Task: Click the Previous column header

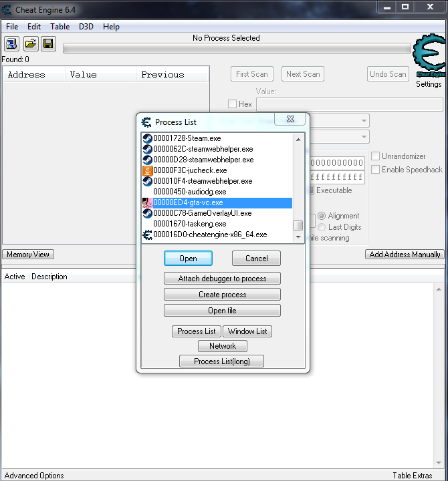Action: click(173, 75)
